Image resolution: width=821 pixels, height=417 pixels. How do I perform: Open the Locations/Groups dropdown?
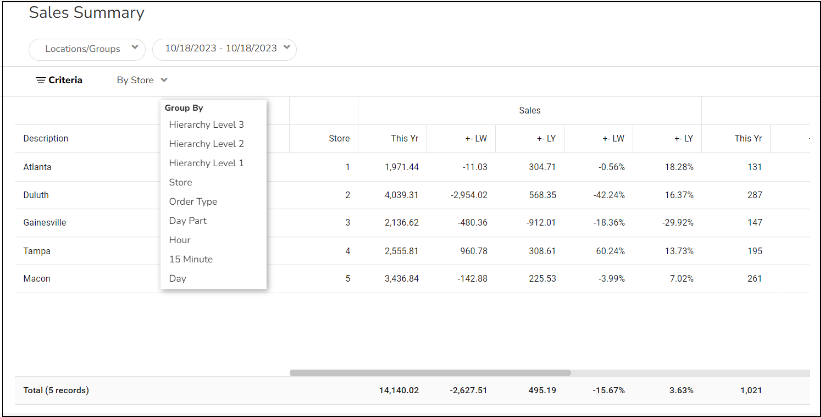[87, 48]
